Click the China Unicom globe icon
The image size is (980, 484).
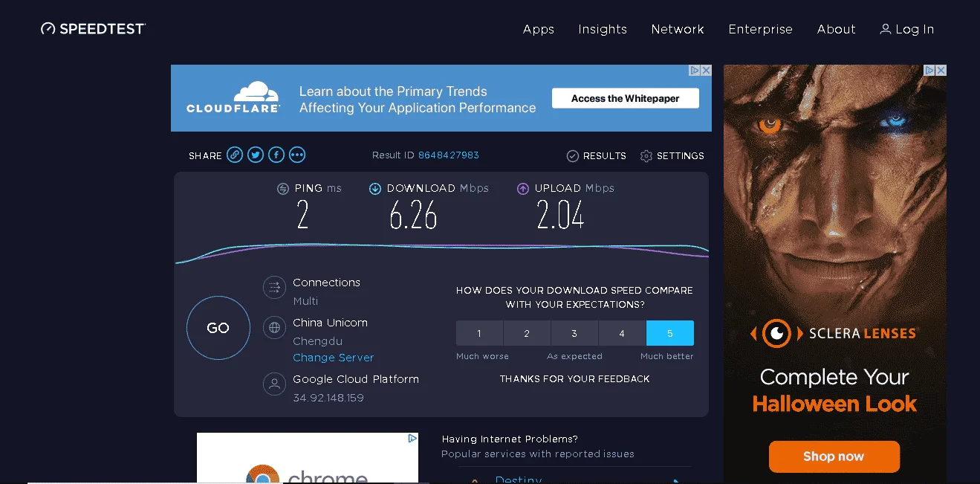pos(275,327)
